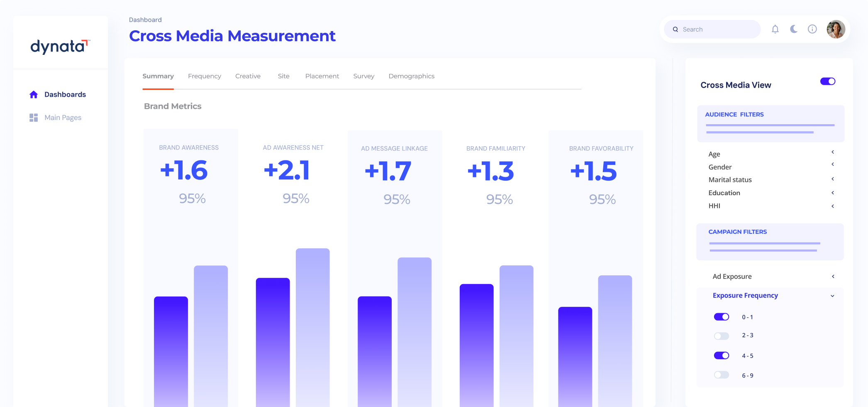Screen dimensions: 868x407
Task: Click the +1.5 Brand Favorability value
Action: (593, 171)
